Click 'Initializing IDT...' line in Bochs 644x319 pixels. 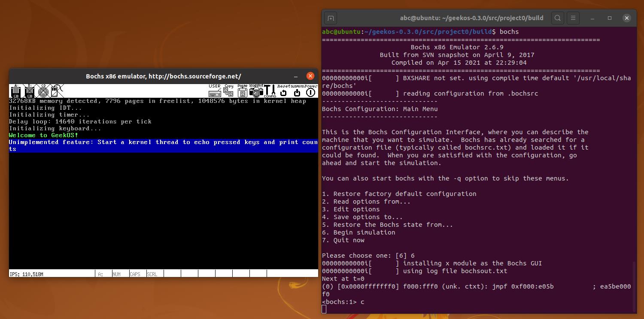(46, 108)
